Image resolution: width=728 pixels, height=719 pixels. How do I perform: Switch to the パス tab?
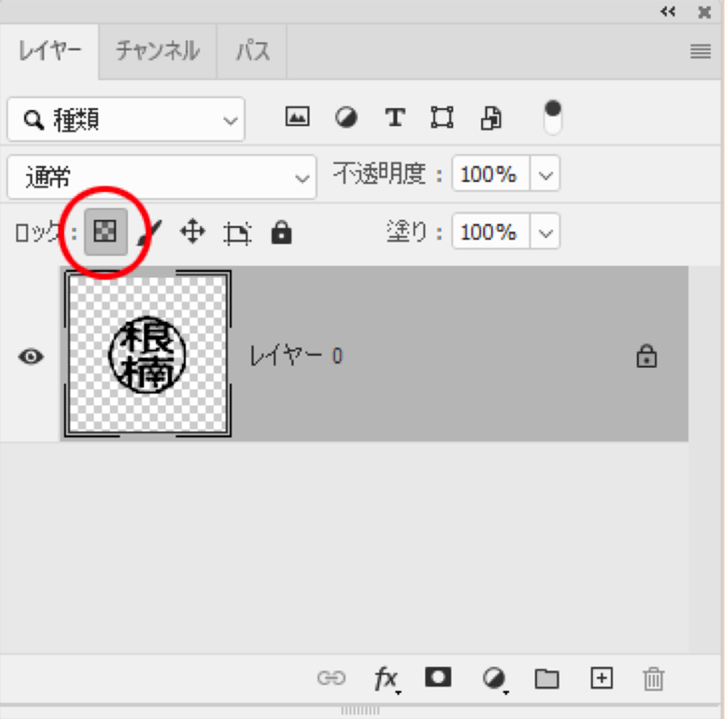point(252,51)
